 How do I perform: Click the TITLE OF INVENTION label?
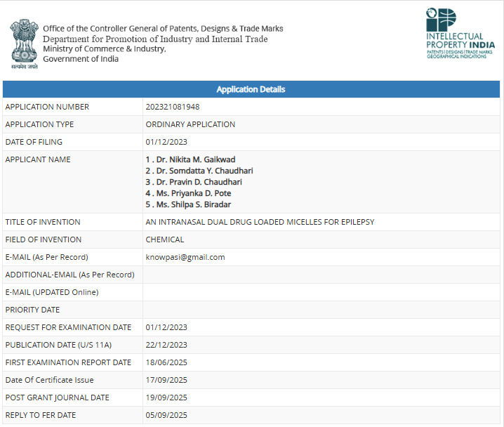(43, 222)
